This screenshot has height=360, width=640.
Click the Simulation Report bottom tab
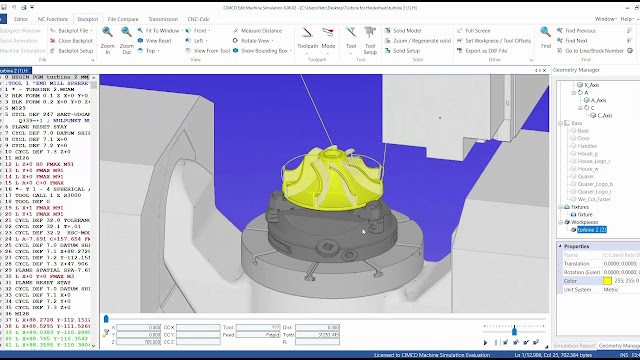(574, 346)
